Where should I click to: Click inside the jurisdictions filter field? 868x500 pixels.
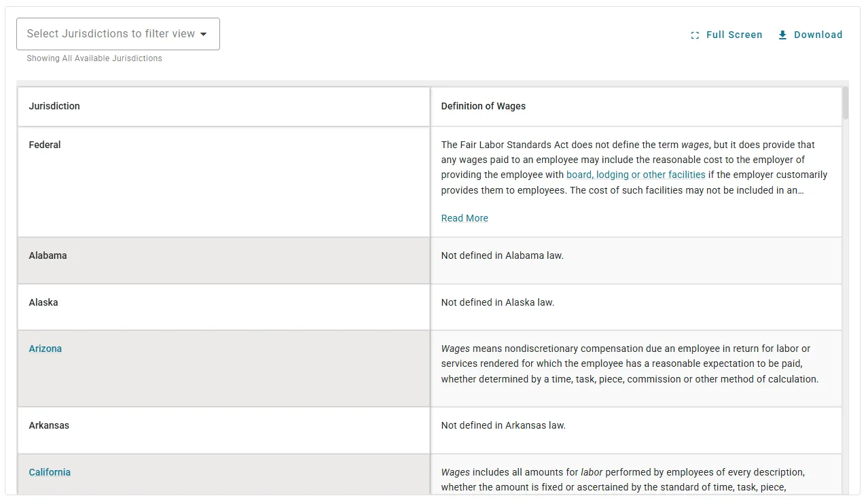pyautogui.click(x=102, y=33)
